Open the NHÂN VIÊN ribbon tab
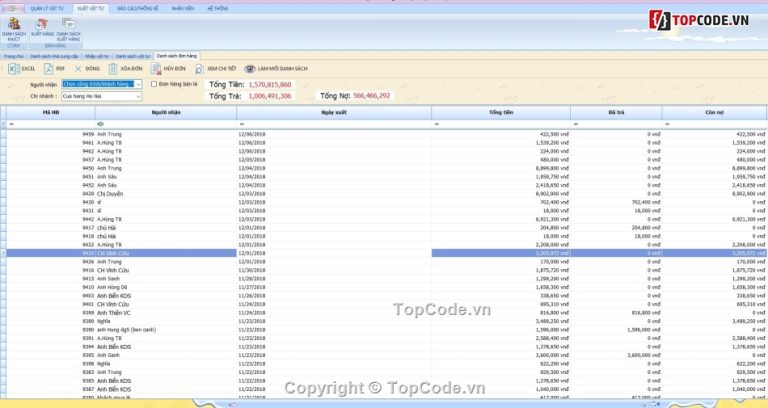 pos(183,8)
